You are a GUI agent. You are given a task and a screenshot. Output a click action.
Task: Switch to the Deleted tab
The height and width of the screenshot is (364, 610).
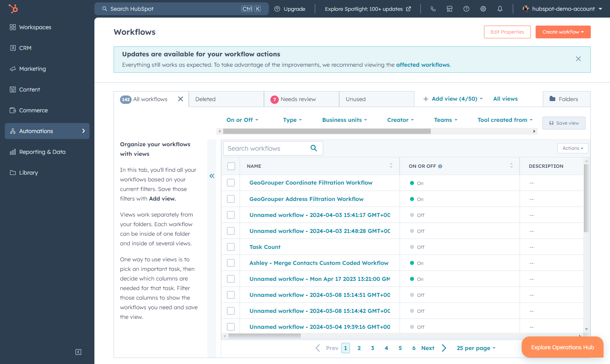coord(226,99)
